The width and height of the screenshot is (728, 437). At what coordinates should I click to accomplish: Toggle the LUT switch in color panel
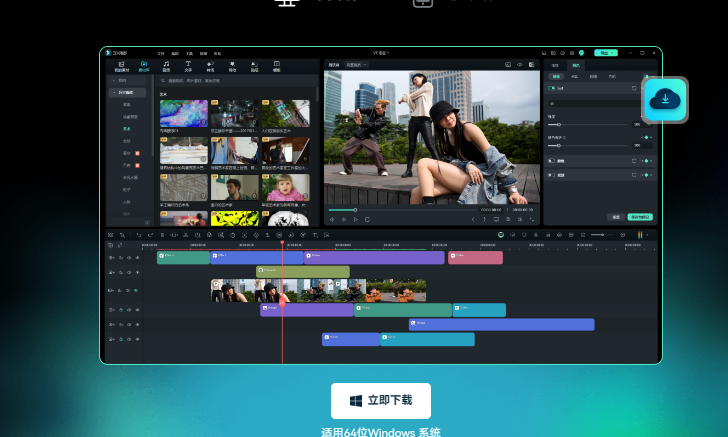(552, 88)
